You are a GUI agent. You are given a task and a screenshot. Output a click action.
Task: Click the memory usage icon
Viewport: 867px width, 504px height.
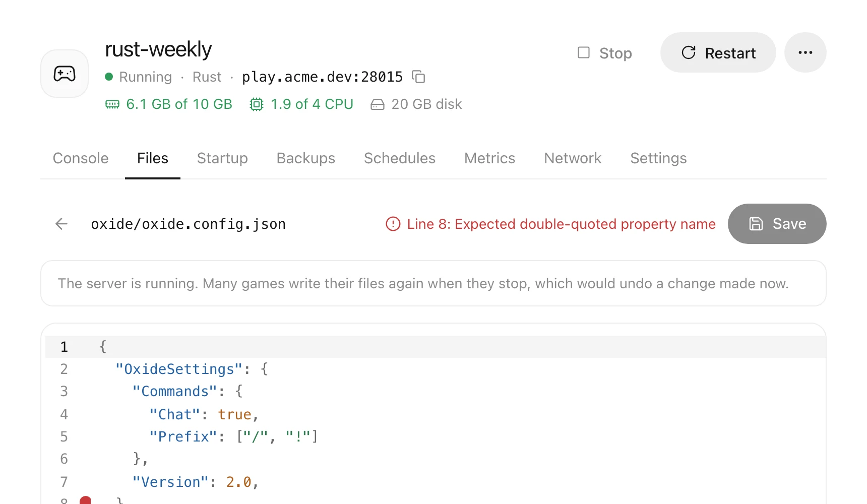pyautogui.click(x=112, y=104)
